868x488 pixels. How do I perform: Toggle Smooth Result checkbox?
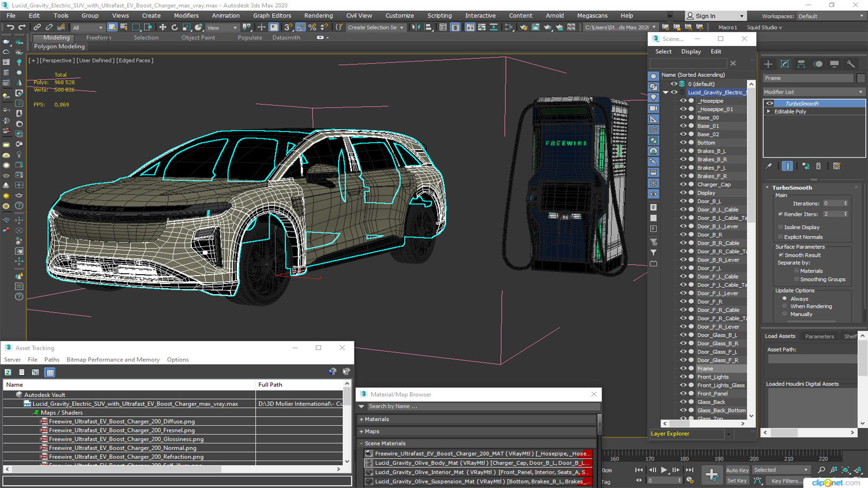click(x=781, y=255)
